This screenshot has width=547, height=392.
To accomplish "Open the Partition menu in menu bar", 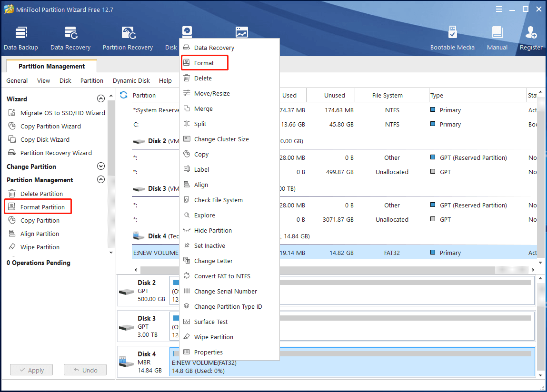I will click(x=92, y=80).
